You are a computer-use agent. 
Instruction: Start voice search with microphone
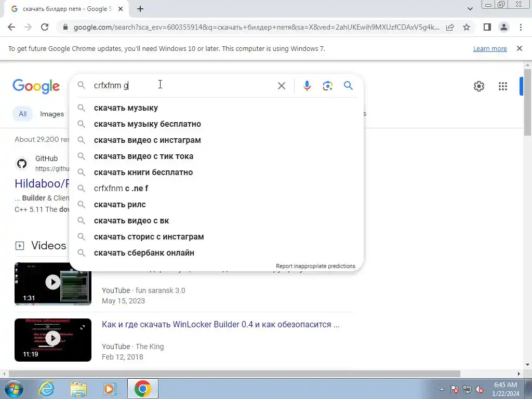[x=307, y=86]
